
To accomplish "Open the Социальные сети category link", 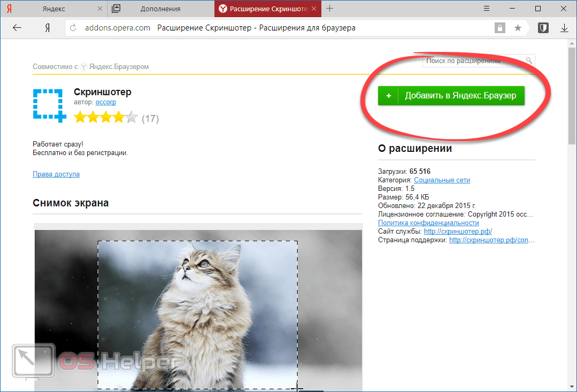I will (x=442, y=180).
